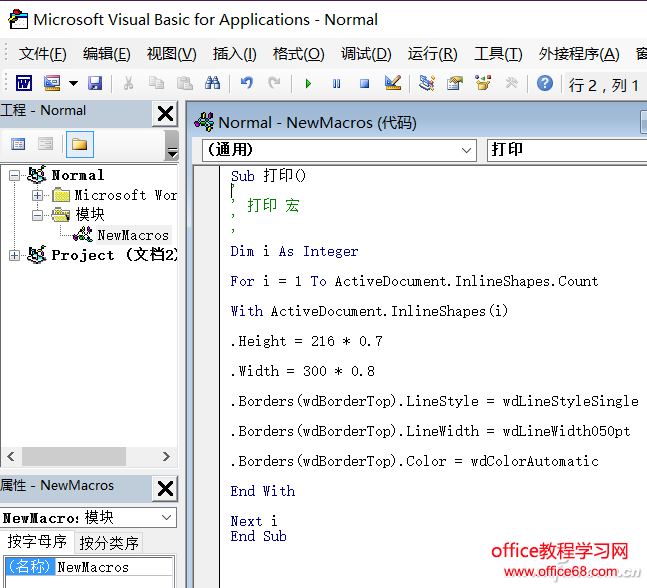
Task: Toggle Design Mode icon
Action: coord(393,83)
